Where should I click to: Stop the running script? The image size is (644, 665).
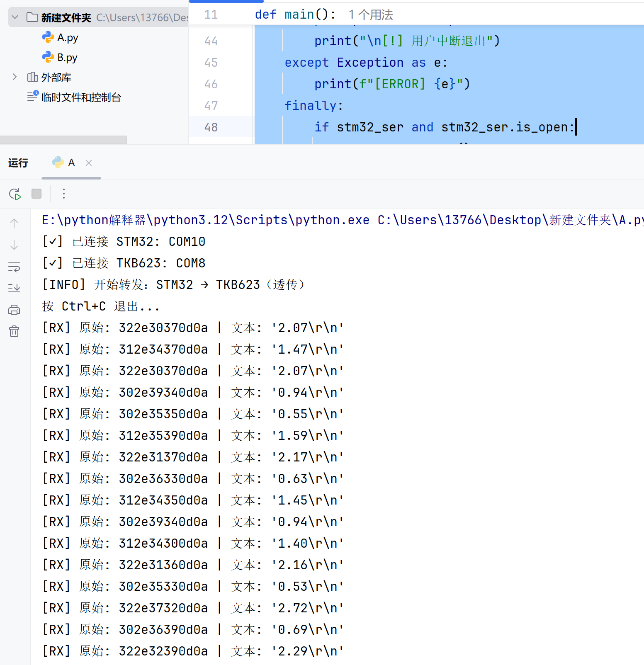coord(36,194)
